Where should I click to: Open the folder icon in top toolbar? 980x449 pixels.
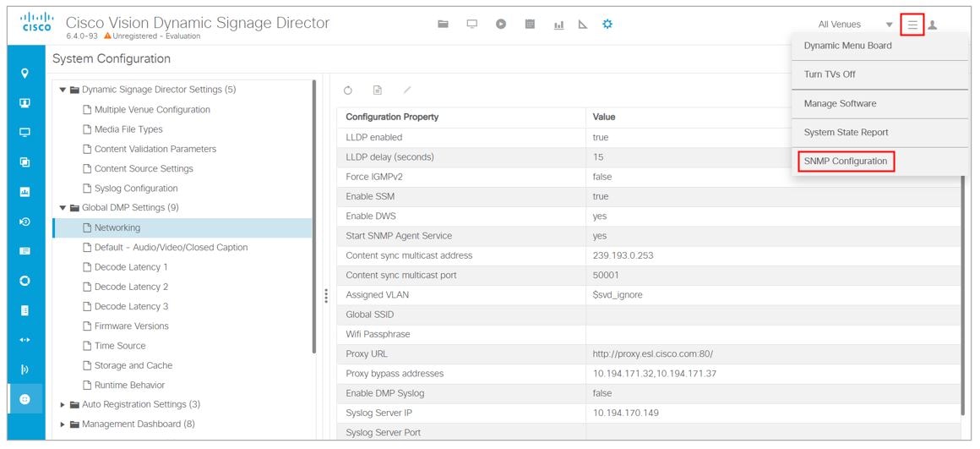coord(444,25)
